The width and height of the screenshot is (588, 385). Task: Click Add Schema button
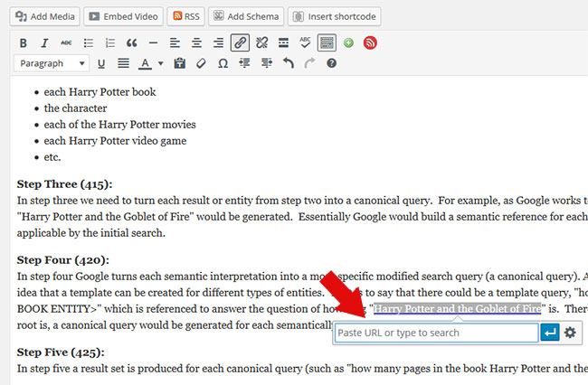[x=246, y=16]
